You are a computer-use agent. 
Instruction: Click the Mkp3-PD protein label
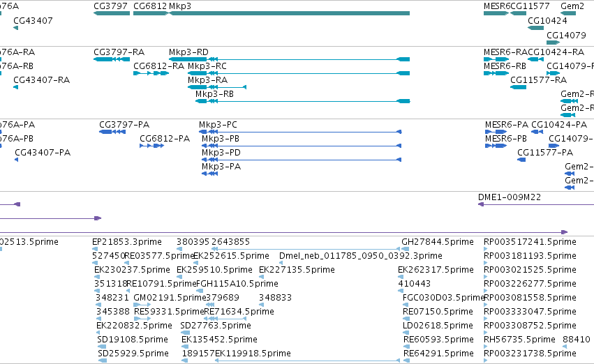coord(221,153)
